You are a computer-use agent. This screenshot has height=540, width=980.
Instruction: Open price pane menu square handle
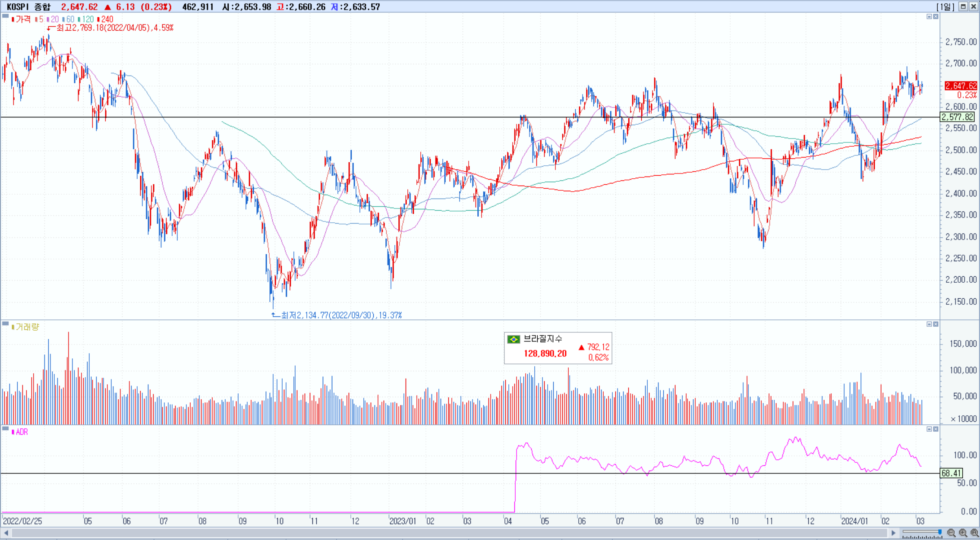pyautogui.click(x=5, y=16)
